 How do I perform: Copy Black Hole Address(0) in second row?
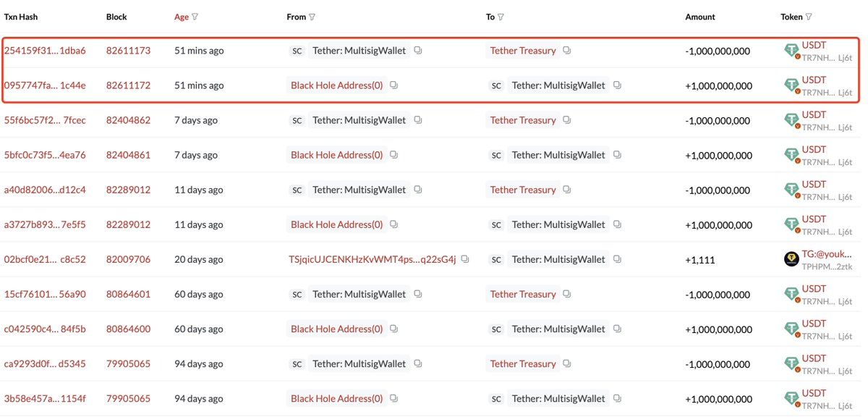coord(393,85)
